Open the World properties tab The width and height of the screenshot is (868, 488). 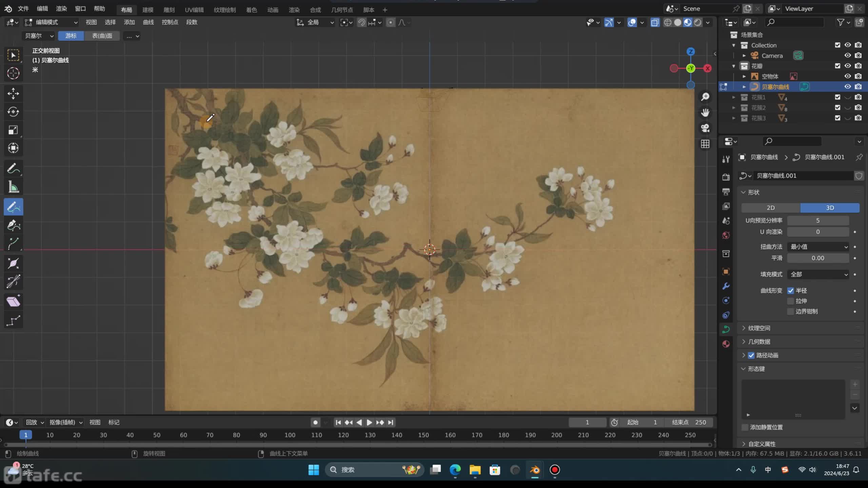tap(726, 235)
